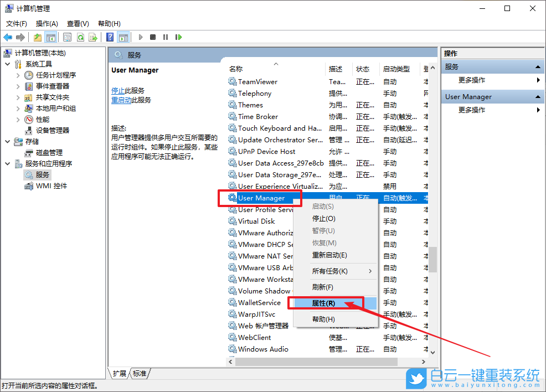Click the export list toolbar icon
Image resolution: width=546 pixels, height=392 pixels.
pos(94,37)
